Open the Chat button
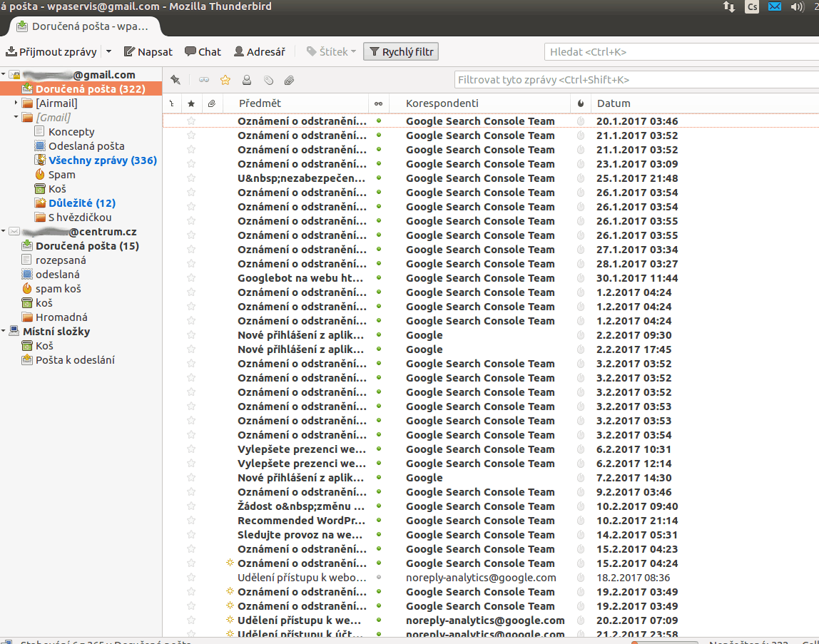Viewport: 819px width, 644px height. pos(203,52)
